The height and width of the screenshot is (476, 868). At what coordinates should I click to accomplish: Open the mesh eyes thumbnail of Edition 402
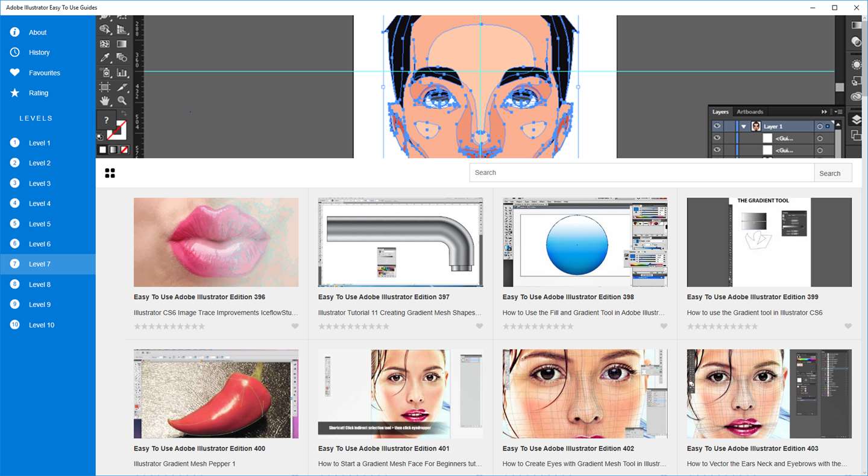(x=585, y=393)
